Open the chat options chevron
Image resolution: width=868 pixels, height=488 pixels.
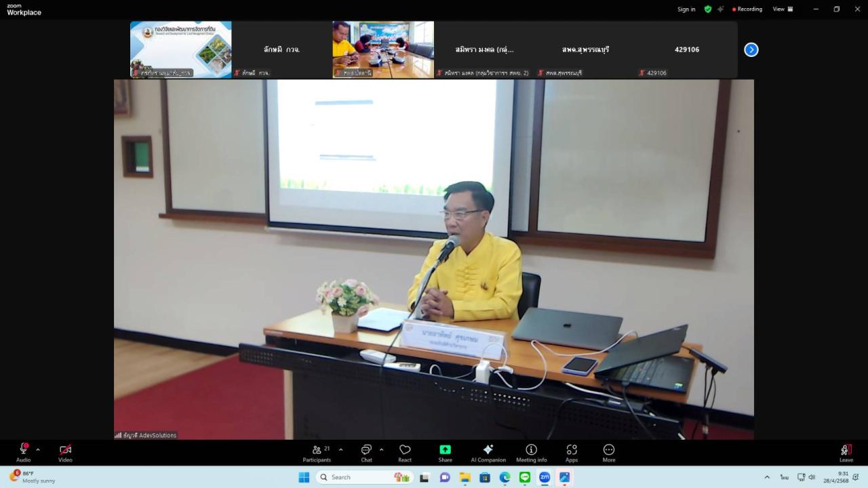[380, 449]
